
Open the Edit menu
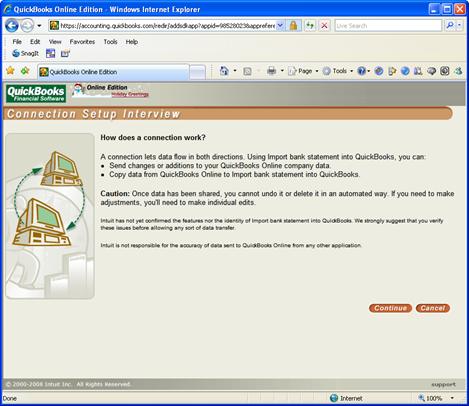[35, 42]
